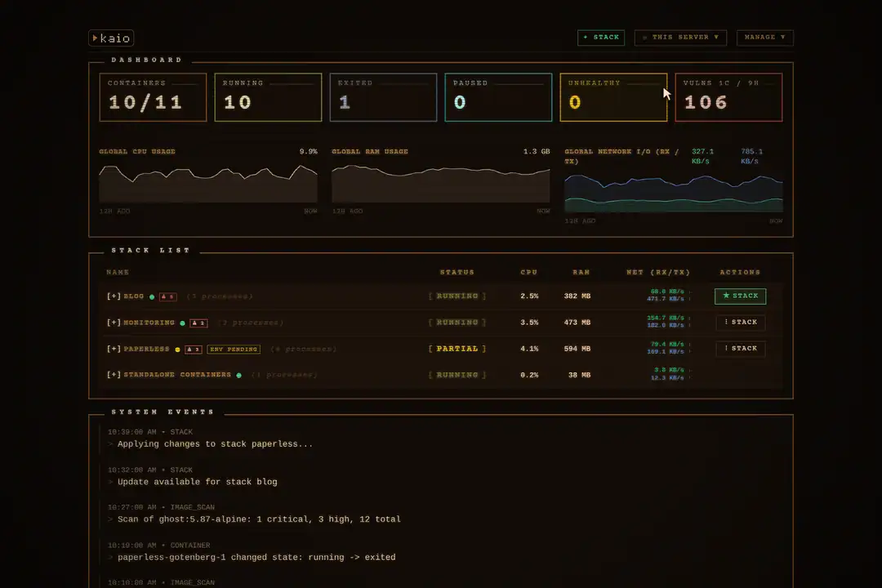The height and width of the screenshot is (588, 882).
Task: Click the RUNNING status of BLOG
Action: click(x=457, y=296)
